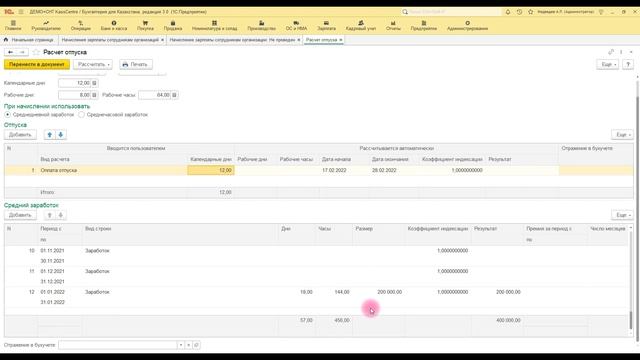The image size is (640, 360).
Task: Open the Операции section
Action: [x=80, y=26]
